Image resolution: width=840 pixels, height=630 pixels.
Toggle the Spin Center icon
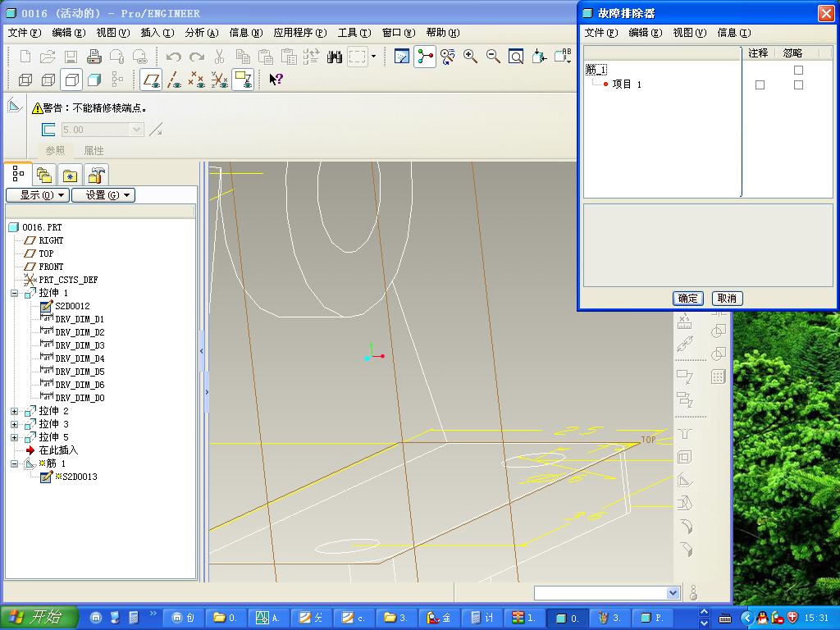point(425,57)
